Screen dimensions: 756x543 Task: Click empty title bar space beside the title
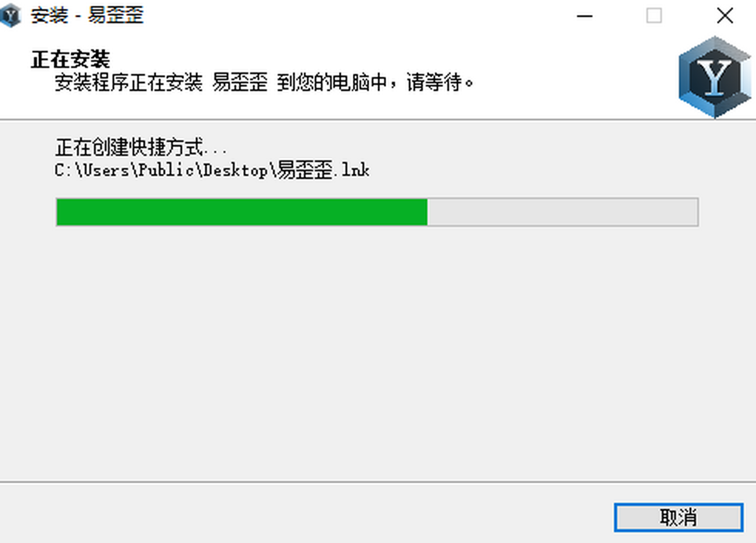click(353, 16)
